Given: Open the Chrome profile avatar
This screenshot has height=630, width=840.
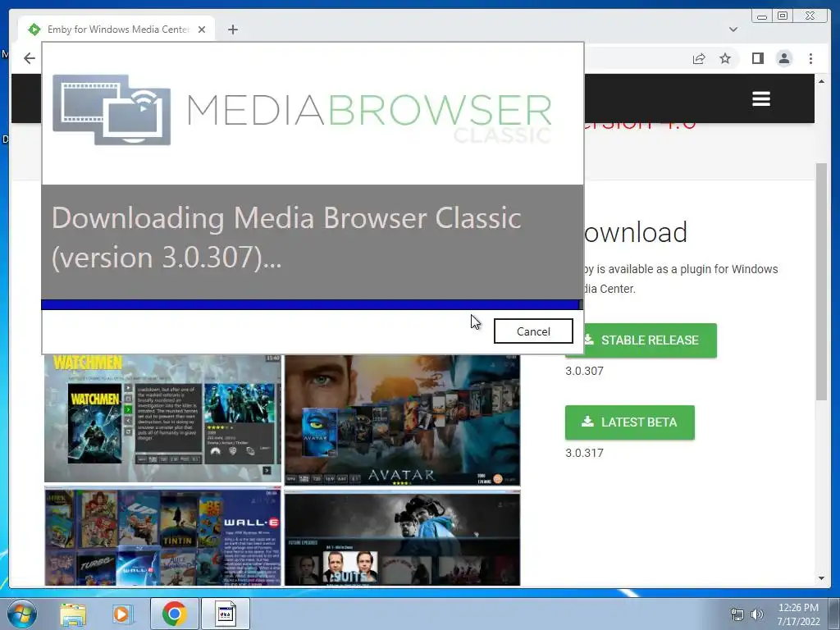Looking at the screenshot, I should tap(783, 58).
